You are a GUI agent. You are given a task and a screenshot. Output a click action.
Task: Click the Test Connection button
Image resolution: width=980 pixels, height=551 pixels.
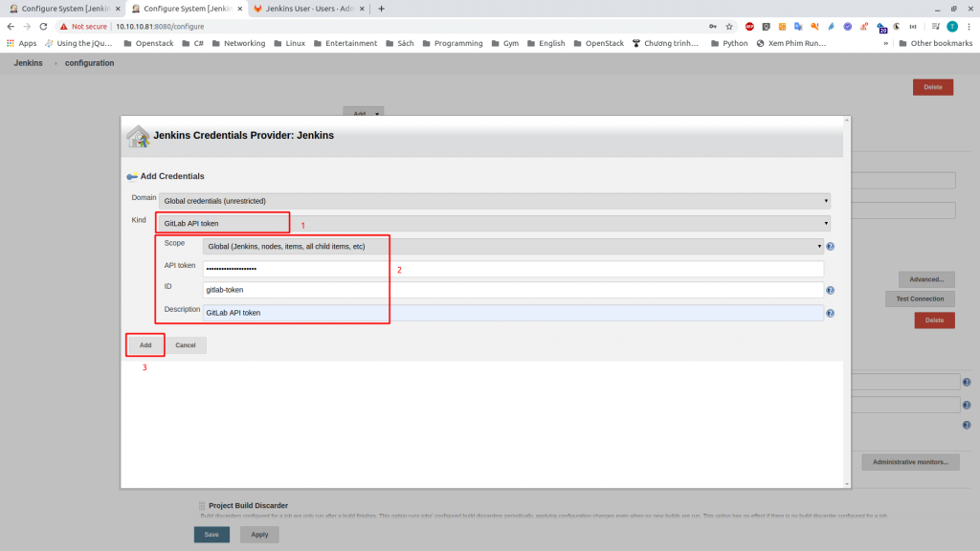point(920,298)
